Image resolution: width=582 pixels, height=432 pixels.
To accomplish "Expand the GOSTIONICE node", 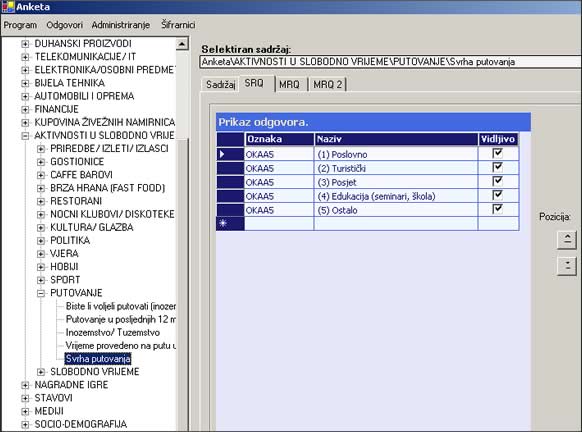I will tap(41, 162).
